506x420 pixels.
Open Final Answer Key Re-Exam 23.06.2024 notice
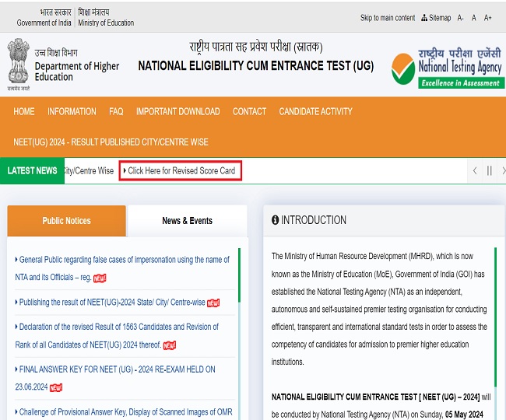tap(115, 378)
